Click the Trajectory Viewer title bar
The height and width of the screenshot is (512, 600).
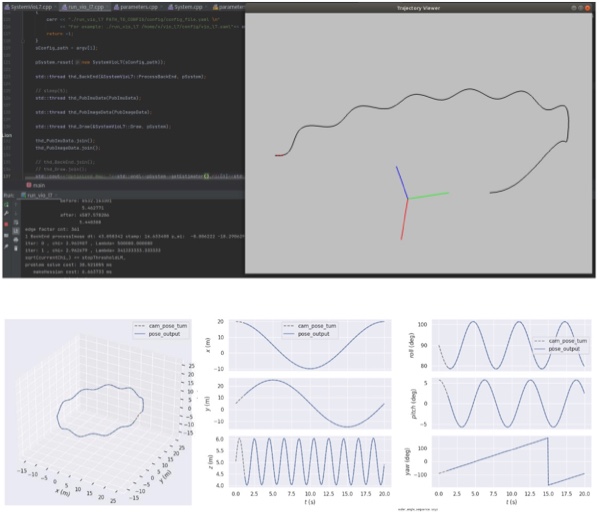[418, 8]
